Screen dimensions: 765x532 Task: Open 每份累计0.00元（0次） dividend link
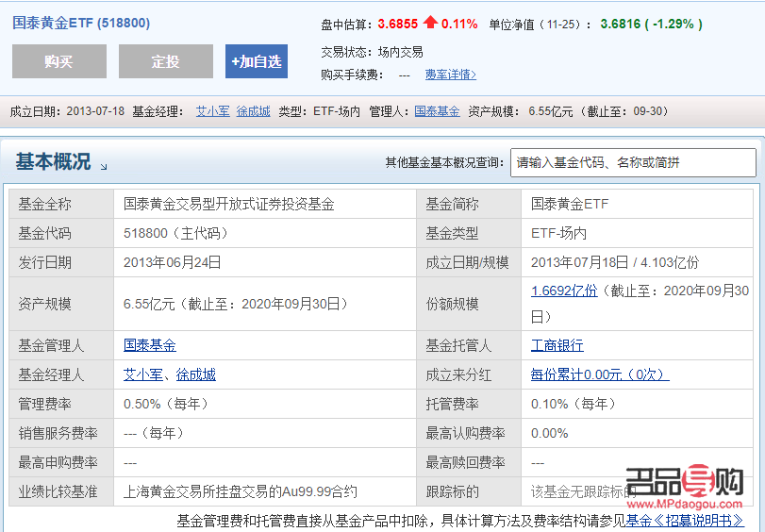coord(600,374)
